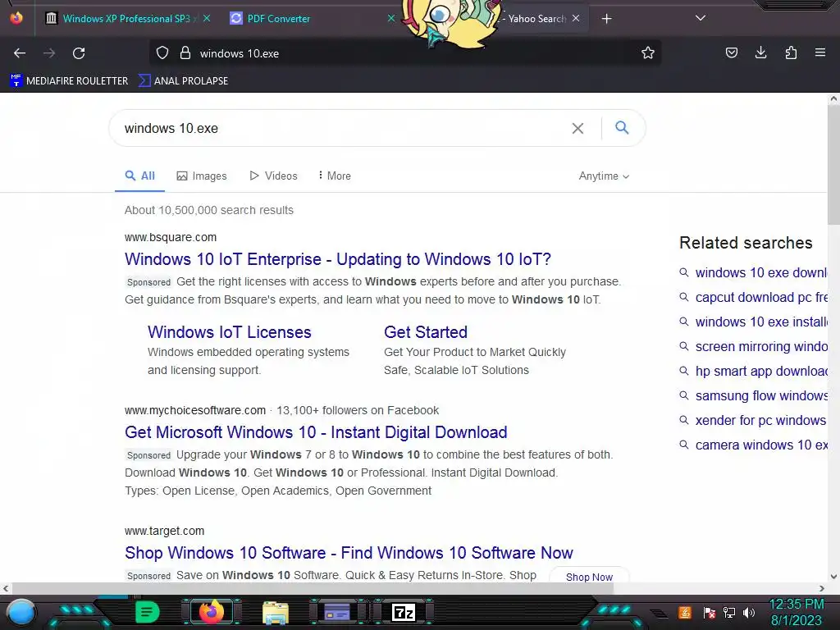Image resolution: width=840 pixels, height=630 pixels.
Task: Click the www.target.com address text
Action: (164, 531)
